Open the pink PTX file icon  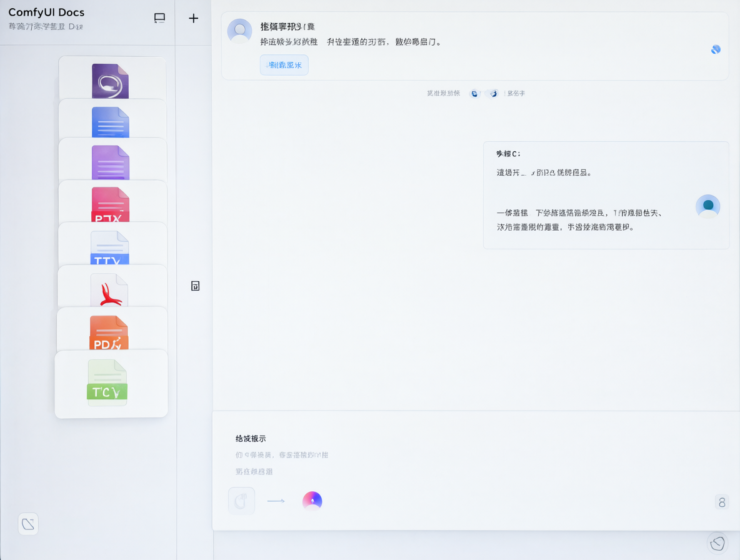point(110,204)
